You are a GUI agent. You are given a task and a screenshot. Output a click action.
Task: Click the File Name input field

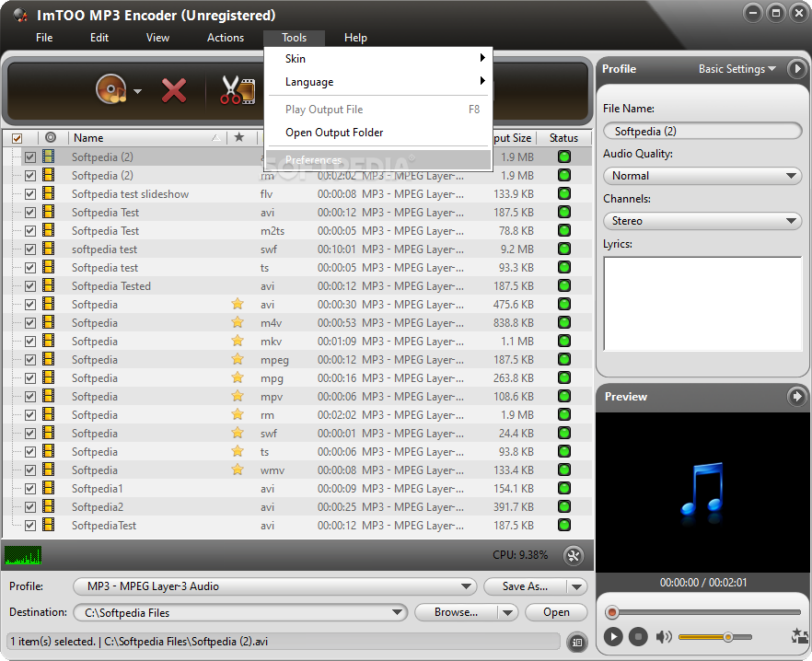point(702,131)
